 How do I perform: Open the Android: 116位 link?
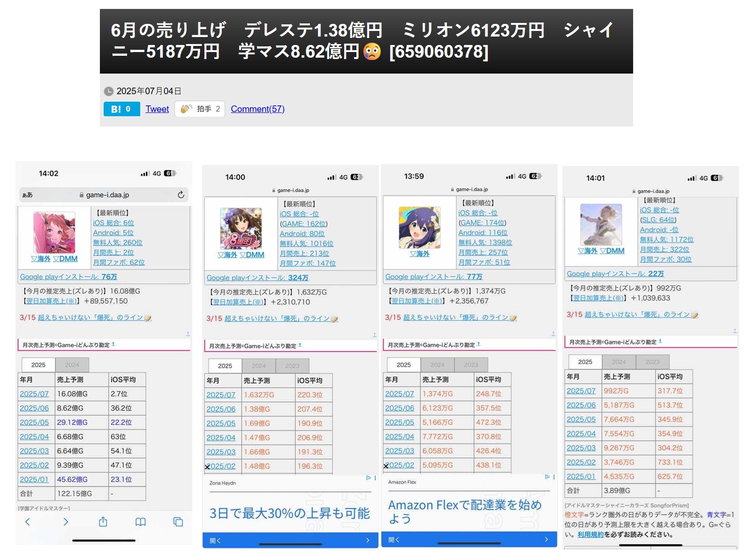[x=483, y=232]
